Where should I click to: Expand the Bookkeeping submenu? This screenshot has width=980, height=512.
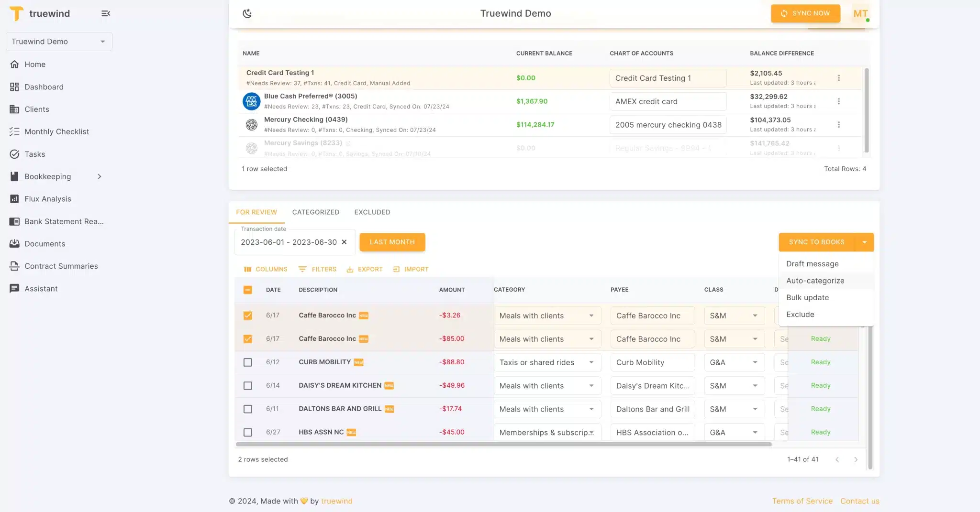tap(99, 176)
